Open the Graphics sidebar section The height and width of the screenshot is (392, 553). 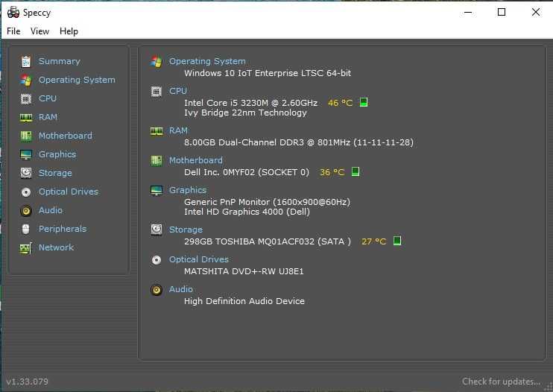(x=57, y=154)
